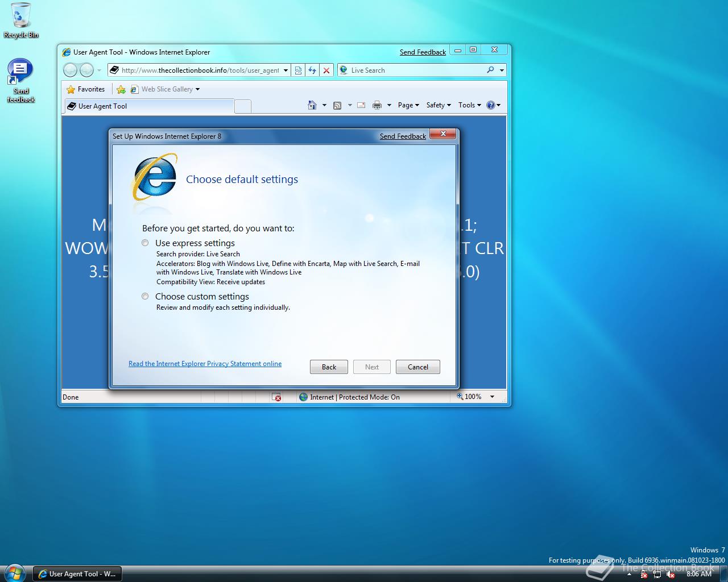Open the recent pages dropdown beside navigation arrows
Viewport: 728px width, 582px height.
point(99,70)
